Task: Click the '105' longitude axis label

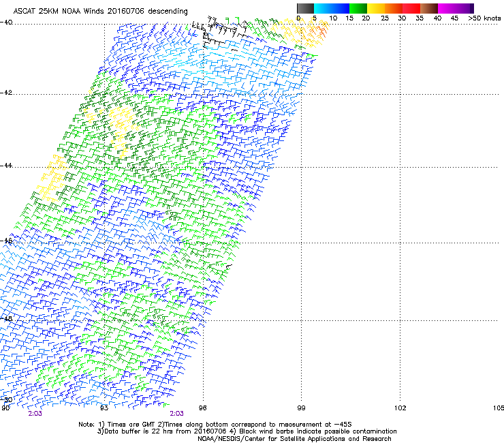Action: click(499, 408)
